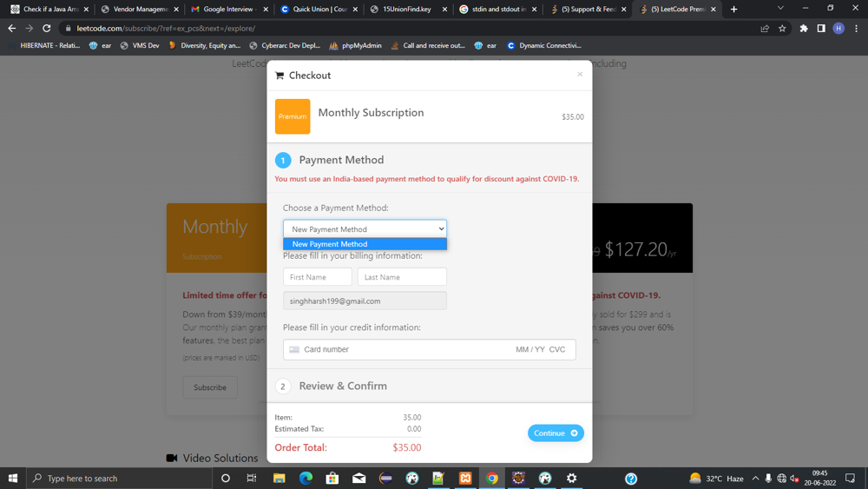Open weather widget 32°C Haze
This screenshot has height=489, width=868.
pyautogui.click(x=716, y=478)
